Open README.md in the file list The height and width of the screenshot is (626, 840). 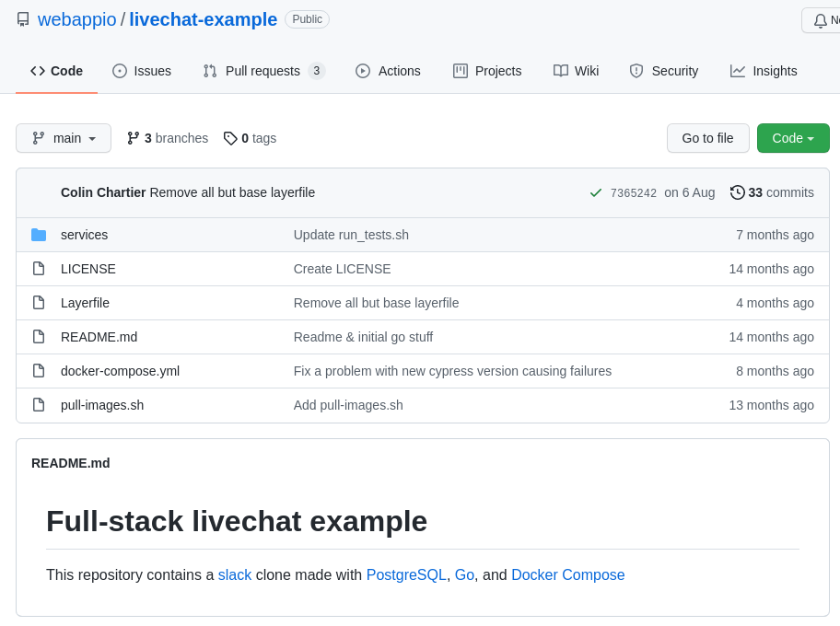coord(99,337)
